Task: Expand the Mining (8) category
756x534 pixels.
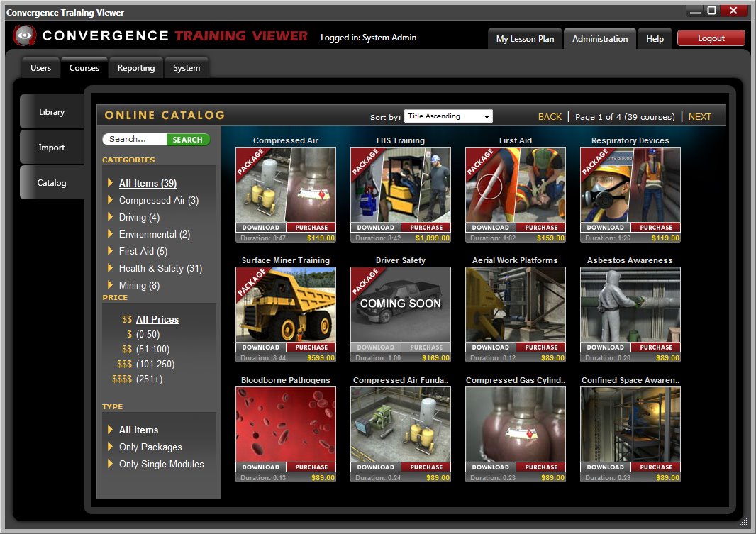Action: point(139,285)
